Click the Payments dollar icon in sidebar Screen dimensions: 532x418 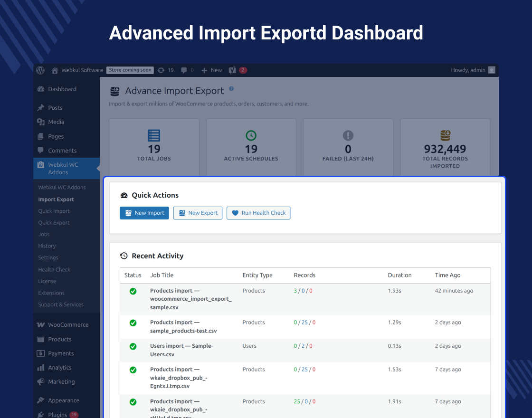[41, 353]
